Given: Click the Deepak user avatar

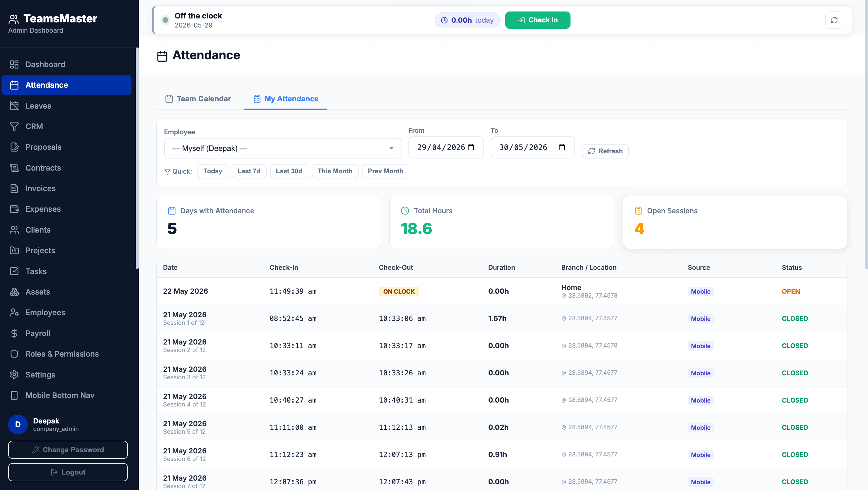Looking at the screenshot, I should 18,424.
